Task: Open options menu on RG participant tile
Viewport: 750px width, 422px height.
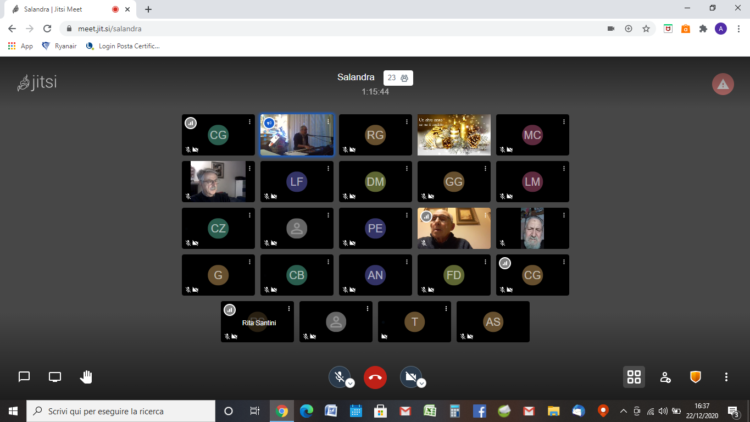Action: pyautogui.click(x=407, y=122)
